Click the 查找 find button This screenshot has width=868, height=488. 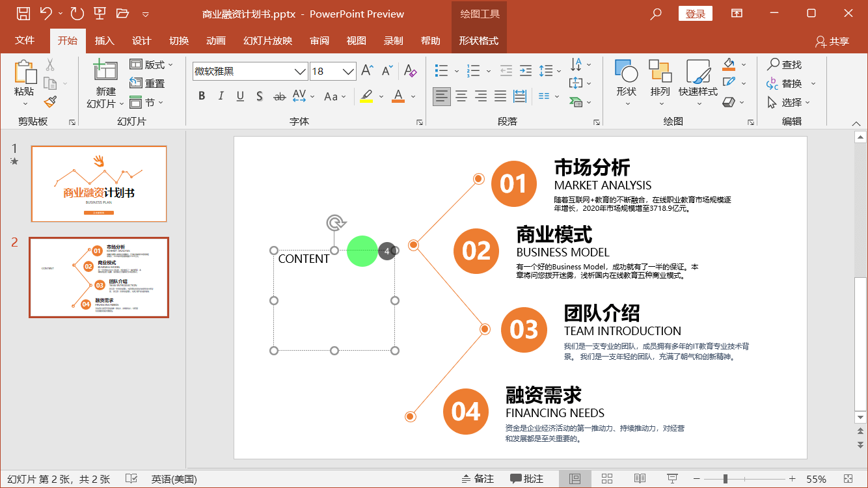784,64
